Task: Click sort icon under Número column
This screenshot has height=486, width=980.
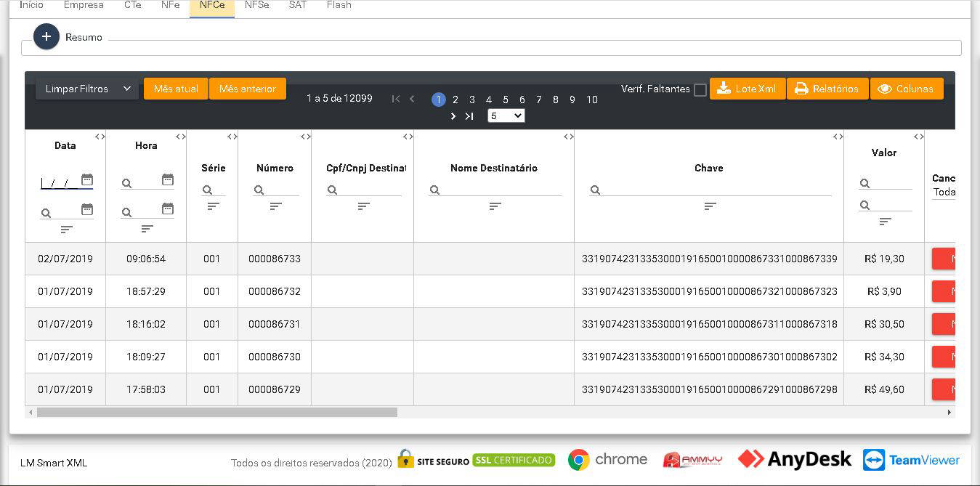Action: [x=275, y=206]
